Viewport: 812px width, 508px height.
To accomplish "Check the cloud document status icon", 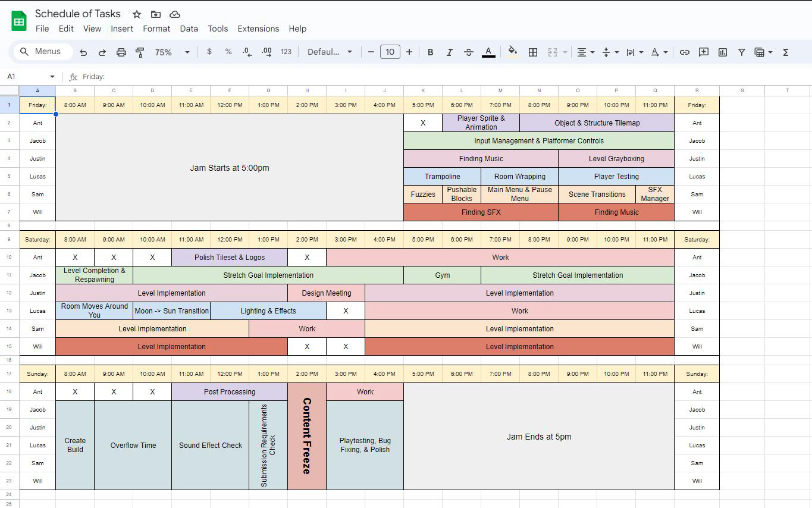I will click(175, 14).
